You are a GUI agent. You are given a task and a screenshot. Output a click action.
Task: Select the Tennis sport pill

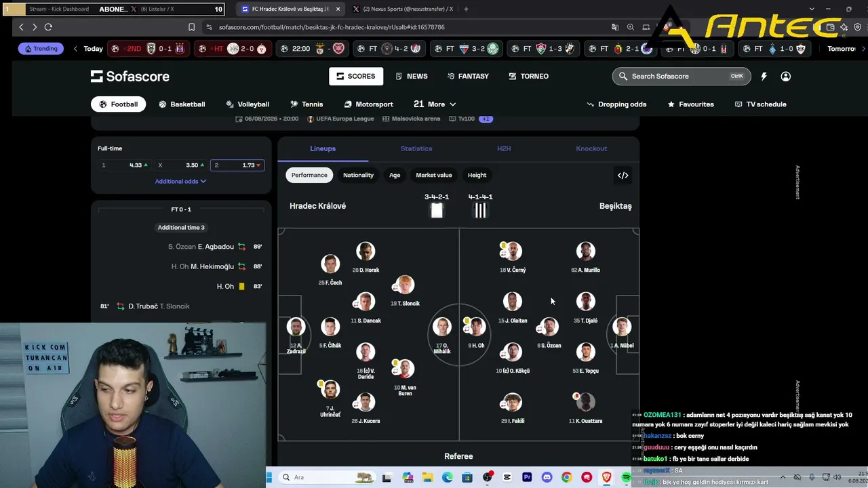[x=307, y=104]
